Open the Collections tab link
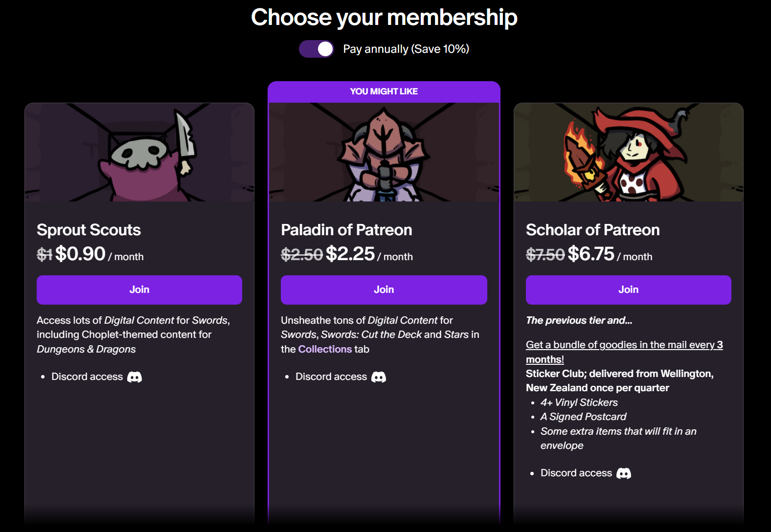Viewport: 771px width, 532px height. [325, 349]
